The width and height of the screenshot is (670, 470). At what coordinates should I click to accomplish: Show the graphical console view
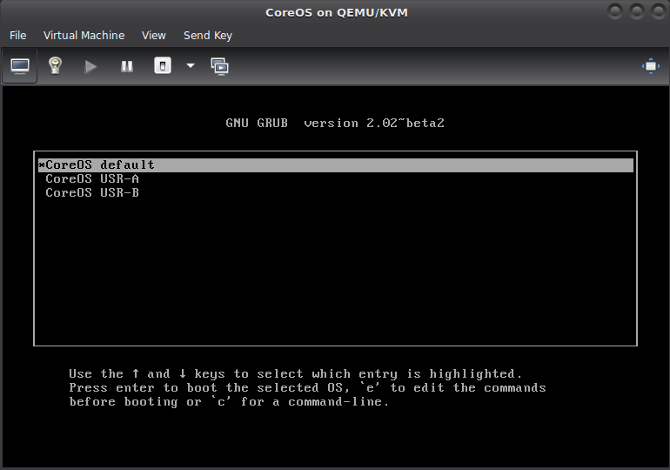point(20,66)
